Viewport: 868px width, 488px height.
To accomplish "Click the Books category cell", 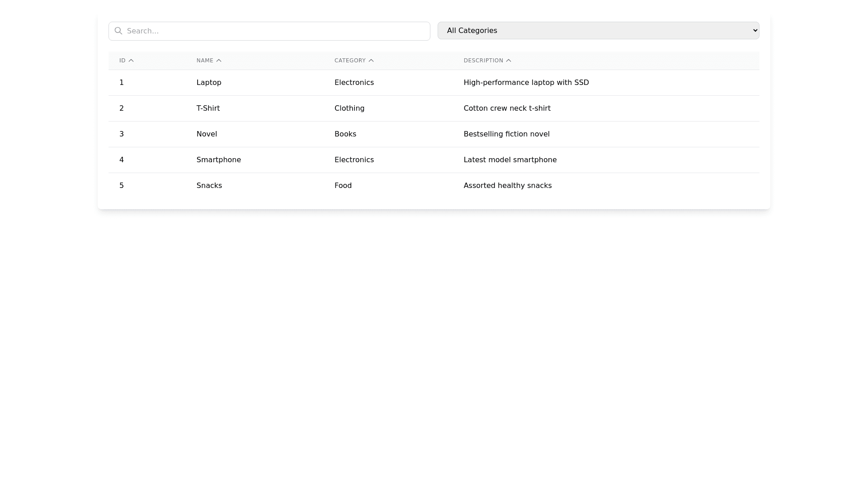I will (x=345, y=134).
